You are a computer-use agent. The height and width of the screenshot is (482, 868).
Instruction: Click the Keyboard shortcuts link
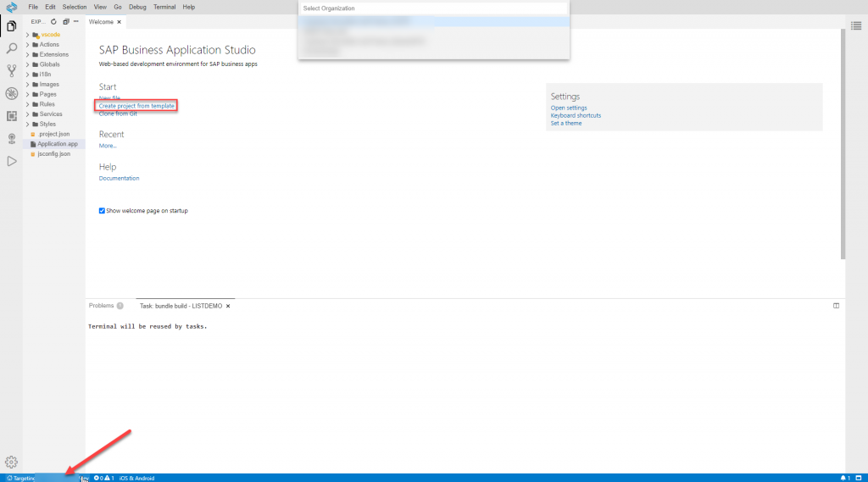pos(576,116)
